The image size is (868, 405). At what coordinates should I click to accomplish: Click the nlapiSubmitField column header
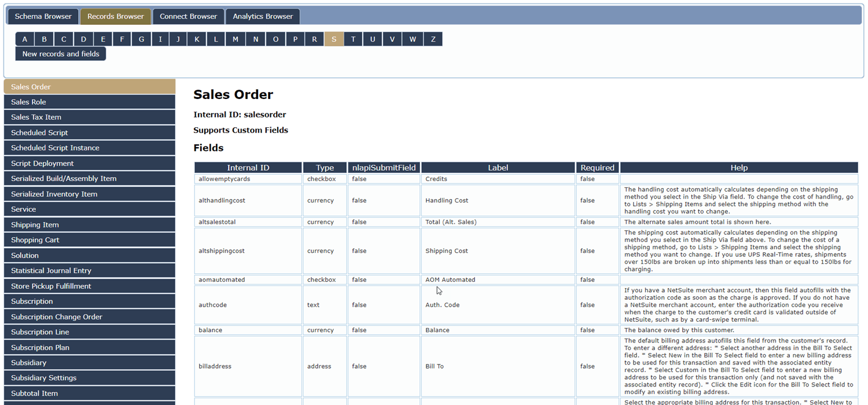pyautogui.click(x=384, y=168)
